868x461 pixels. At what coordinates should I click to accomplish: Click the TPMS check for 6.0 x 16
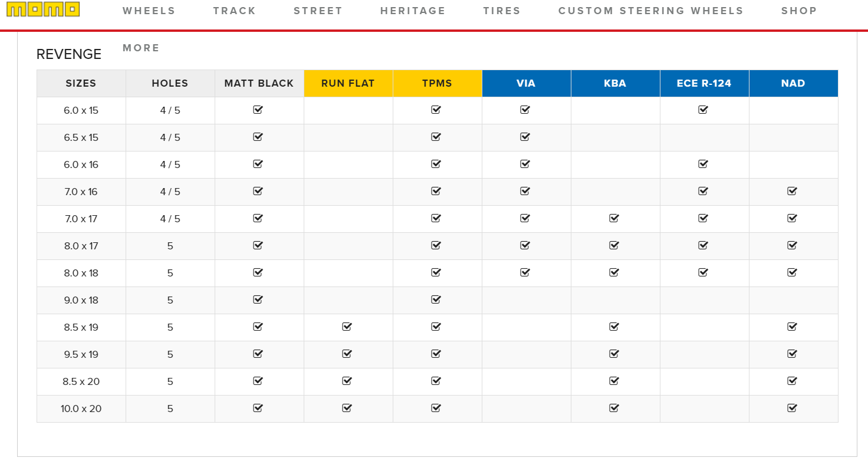(x=436, y=164)
